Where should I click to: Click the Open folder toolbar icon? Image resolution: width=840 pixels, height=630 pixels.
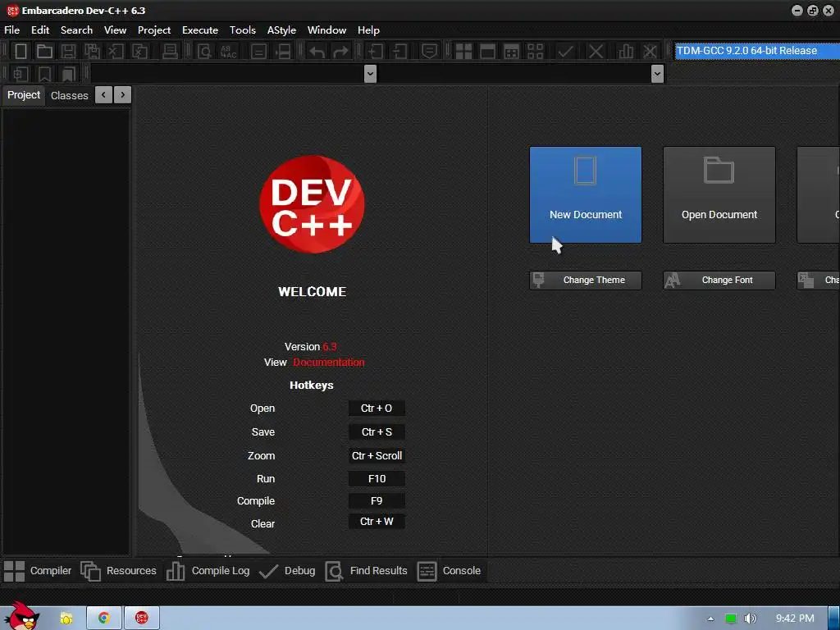(x=44, y=52)
